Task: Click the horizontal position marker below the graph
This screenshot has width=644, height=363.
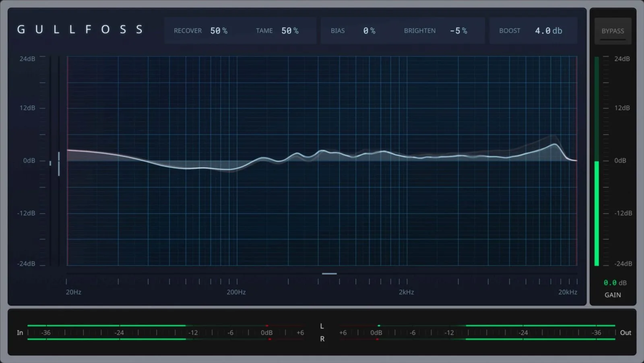Action: click(329, 273)
